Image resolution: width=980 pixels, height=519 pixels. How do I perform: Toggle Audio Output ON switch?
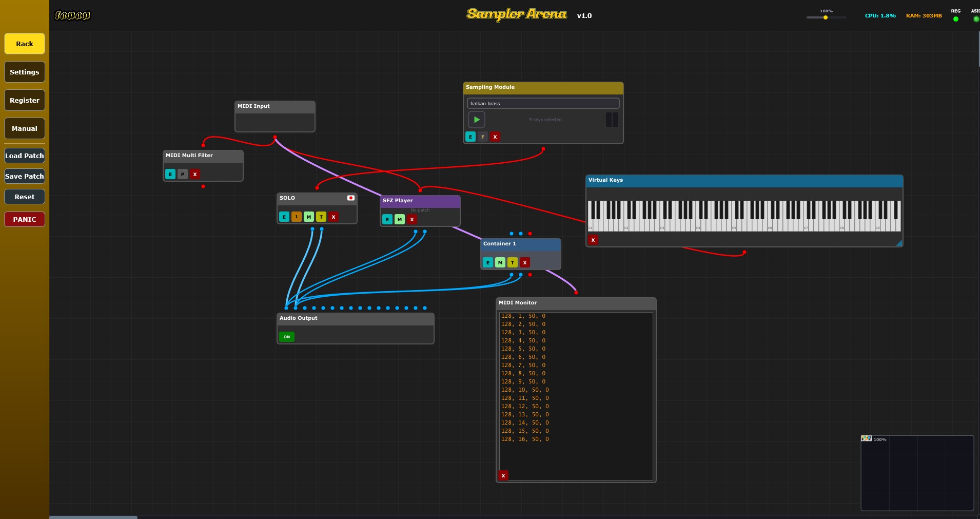coord(287,337)
